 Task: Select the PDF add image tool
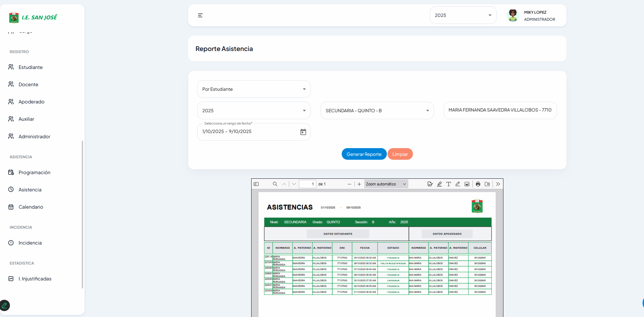click(x=467, y=184)
